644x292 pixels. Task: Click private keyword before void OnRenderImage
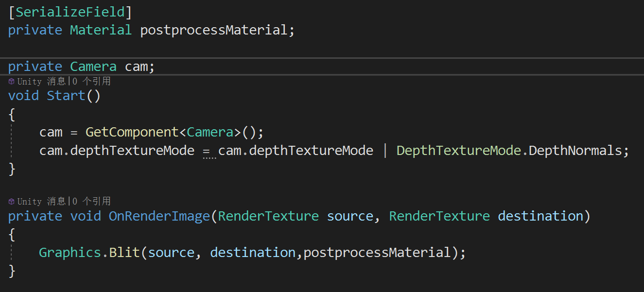(35, 216)
